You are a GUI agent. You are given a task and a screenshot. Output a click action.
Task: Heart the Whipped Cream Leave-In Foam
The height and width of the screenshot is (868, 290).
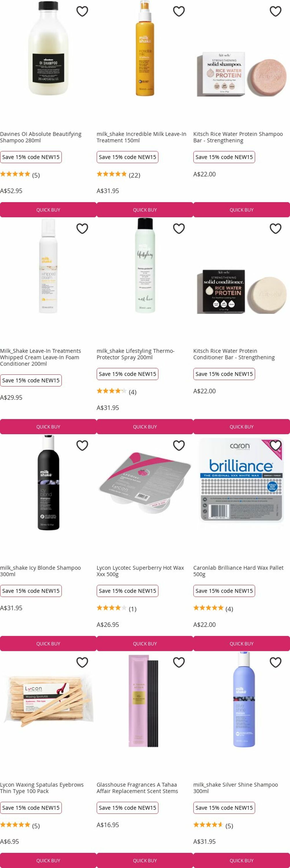click(82, 229)
